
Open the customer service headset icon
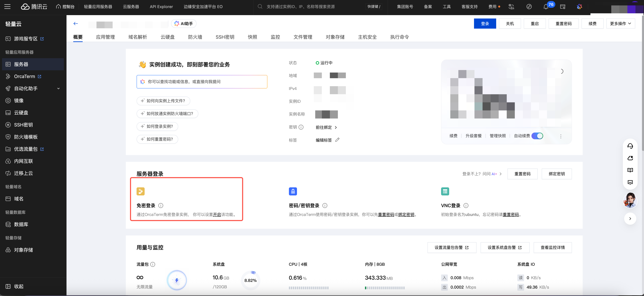(x=630, y=146)
